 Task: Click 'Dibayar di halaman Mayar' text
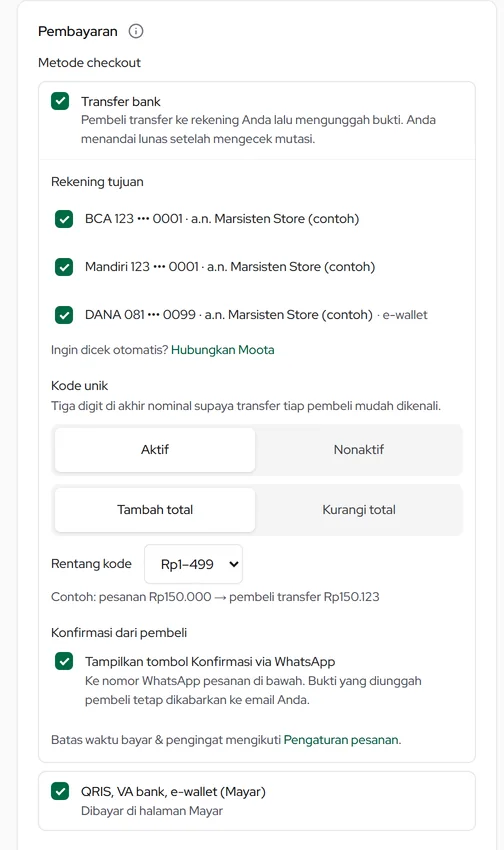[152, 811]
